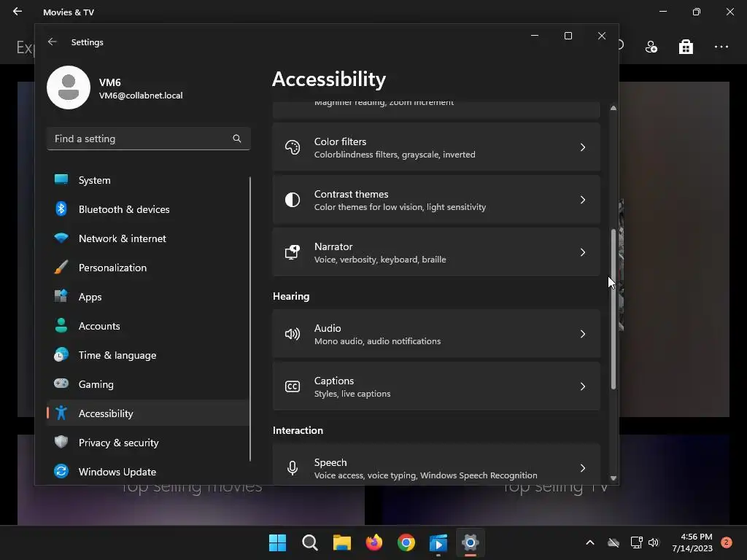Click scrollbar down arrow in Accessibility pane

(x=613, y=478)
